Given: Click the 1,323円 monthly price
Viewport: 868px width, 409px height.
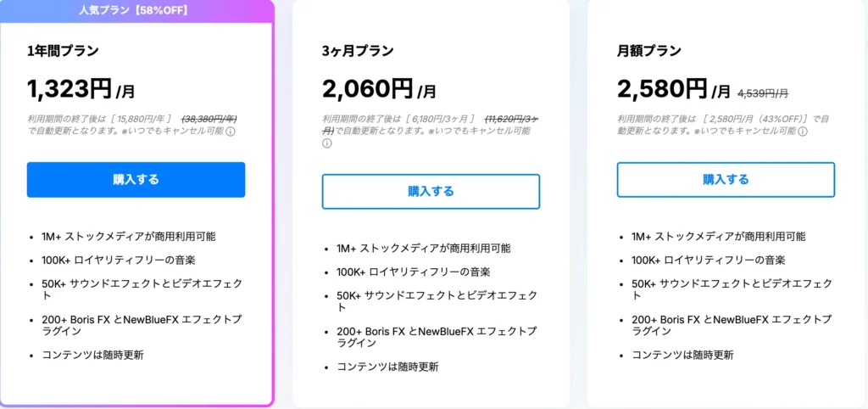Looking at the screenshot, I should coord(70,87).
